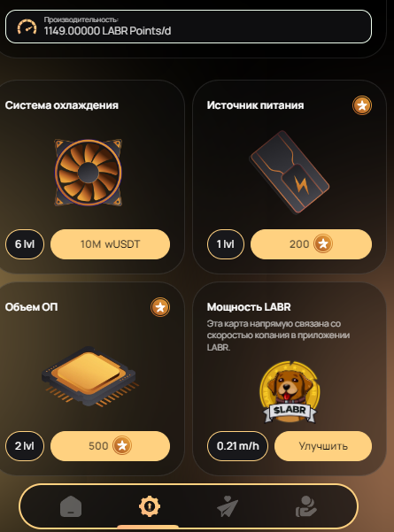Buy Объем ОП upgrade for 500 stars
The height and width of the screenshot is (532, 394).
coord(111,446)
